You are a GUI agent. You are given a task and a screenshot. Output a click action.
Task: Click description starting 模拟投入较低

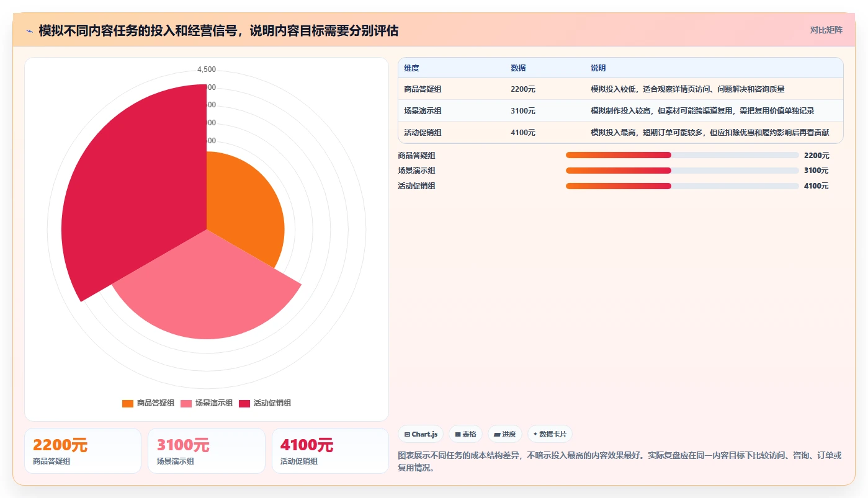click(x=687, y=89)
